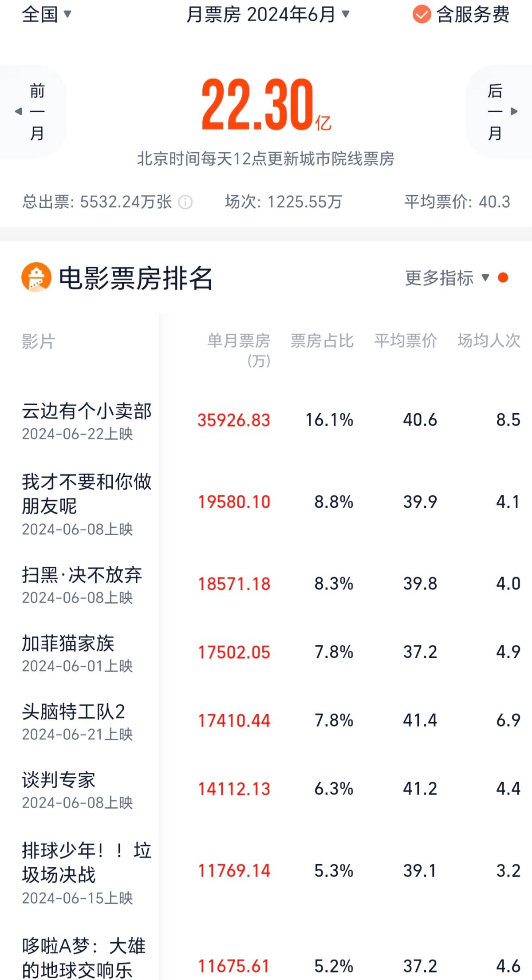Open movie 我才不要和你做朋友呢
The height and width of the screenshot is (980, 532).
point(87,493)
